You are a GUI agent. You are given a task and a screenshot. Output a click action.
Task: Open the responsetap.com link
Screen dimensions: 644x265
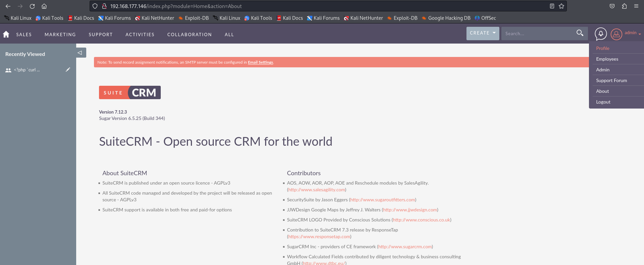pyautogui.click(x=319, y=237)
